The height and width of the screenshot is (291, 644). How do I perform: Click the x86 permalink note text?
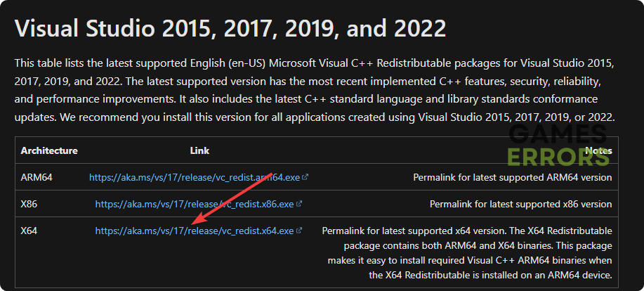click(520, 204)
